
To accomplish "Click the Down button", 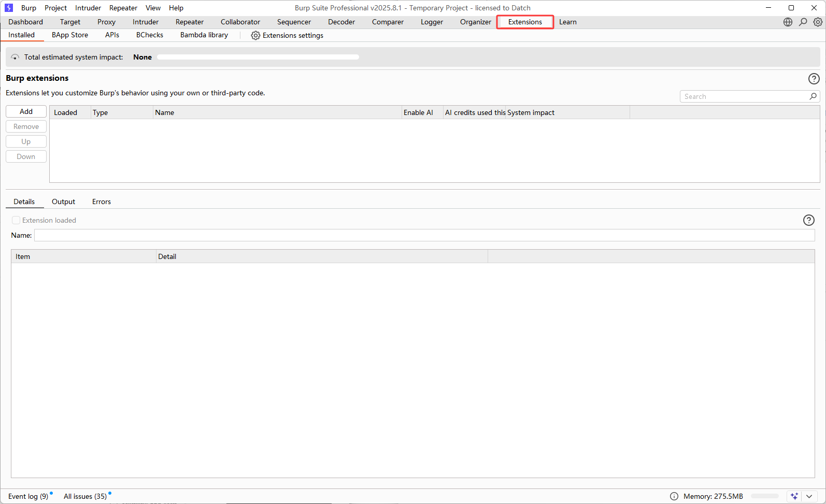I will tap(26, 156).
